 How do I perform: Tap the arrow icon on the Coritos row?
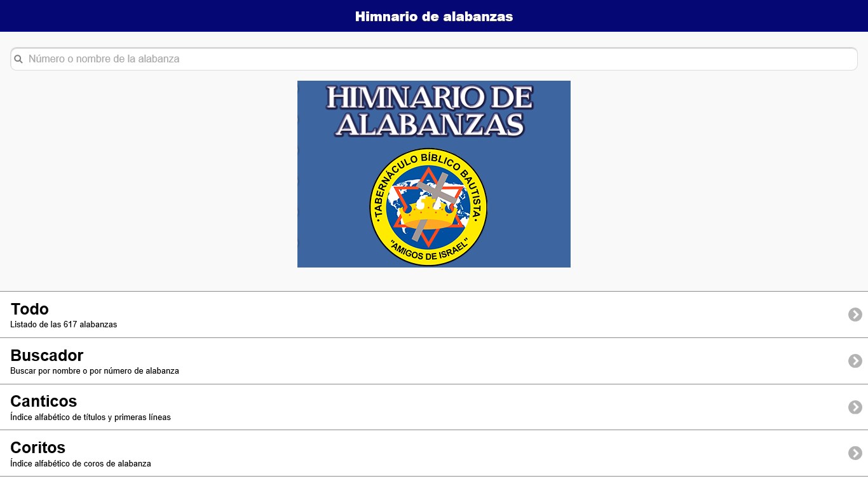[855, 453]
